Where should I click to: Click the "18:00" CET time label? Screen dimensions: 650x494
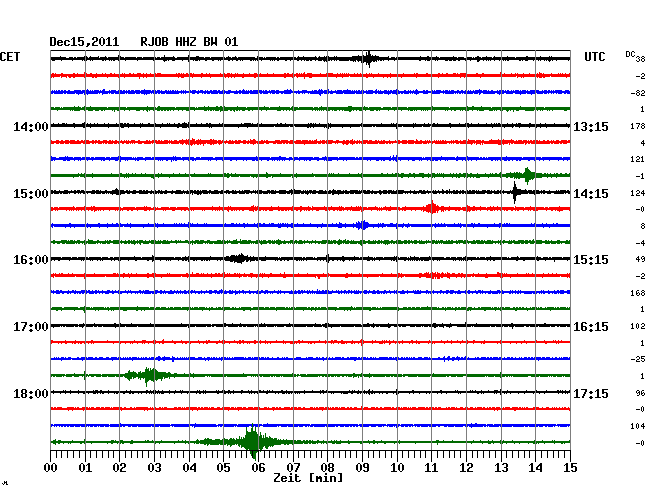point(31,393)
